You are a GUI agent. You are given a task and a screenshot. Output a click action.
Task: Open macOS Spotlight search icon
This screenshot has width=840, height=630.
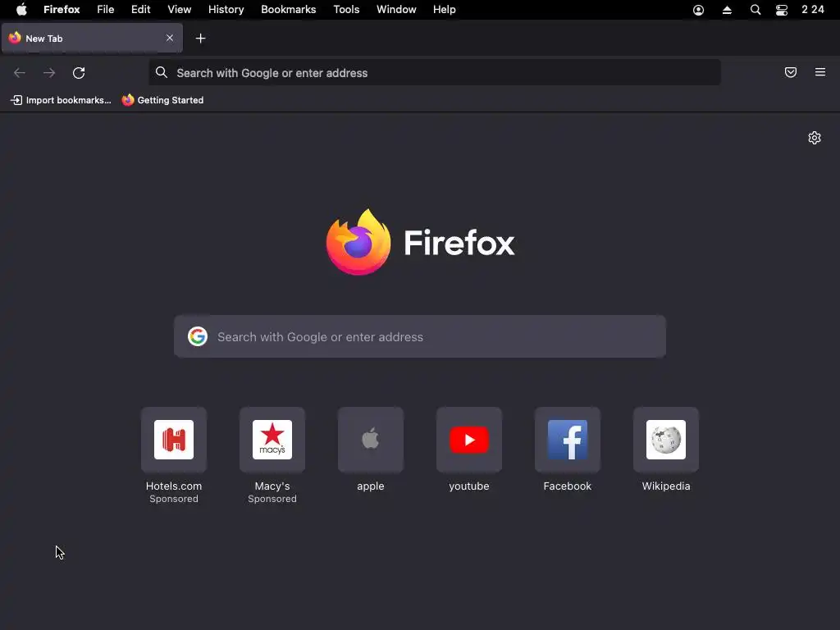(x=756, y=10)
